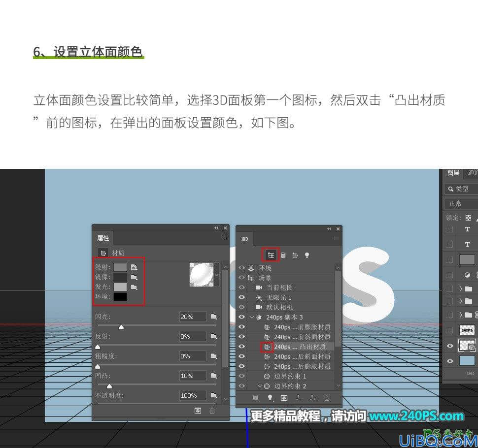Click render cube icon at 3D panel bottom
Viewport: 478px width, 448px height.
(x=284, y=398)
